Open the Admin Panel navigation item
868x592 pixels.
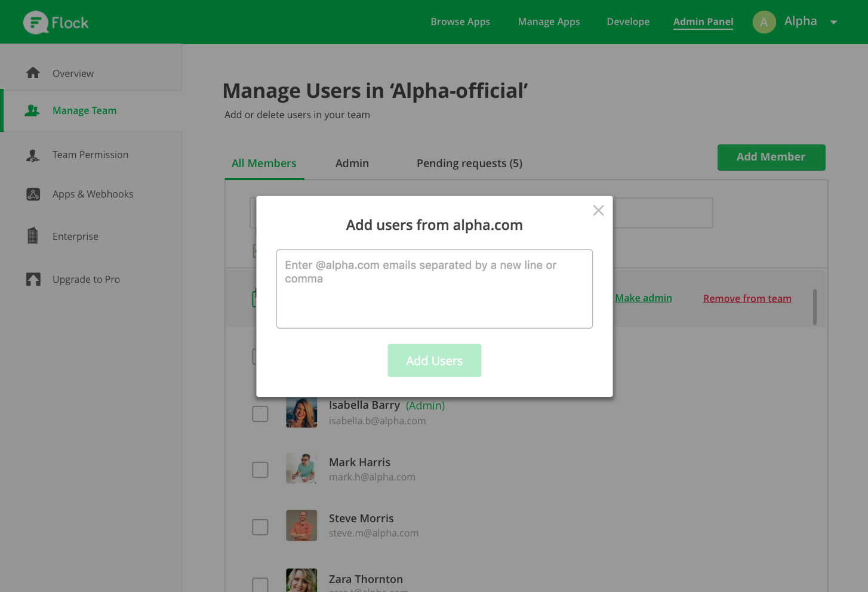point(703,21)
